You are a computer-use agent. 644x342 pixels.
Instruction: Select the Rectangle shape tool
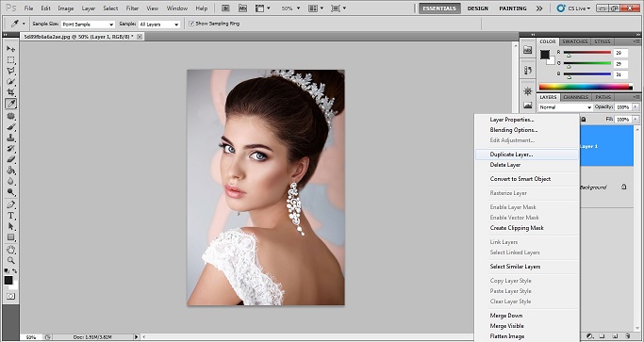[x=10, y=236]
